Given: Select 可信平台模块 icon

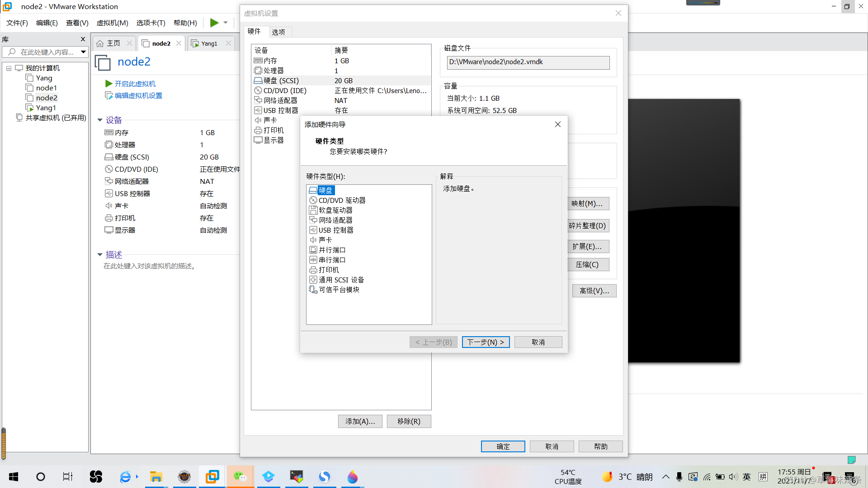Looking at the screenshot, I should (313, 290).
